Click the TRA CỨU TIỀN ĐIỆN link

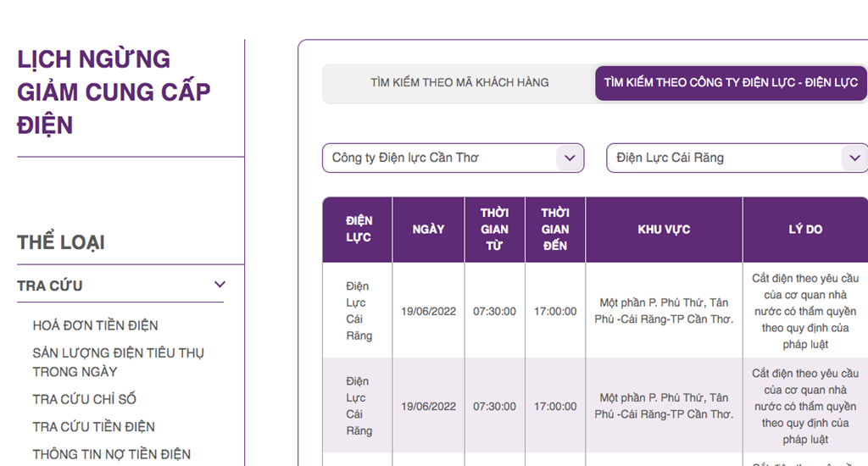point(93,426)
